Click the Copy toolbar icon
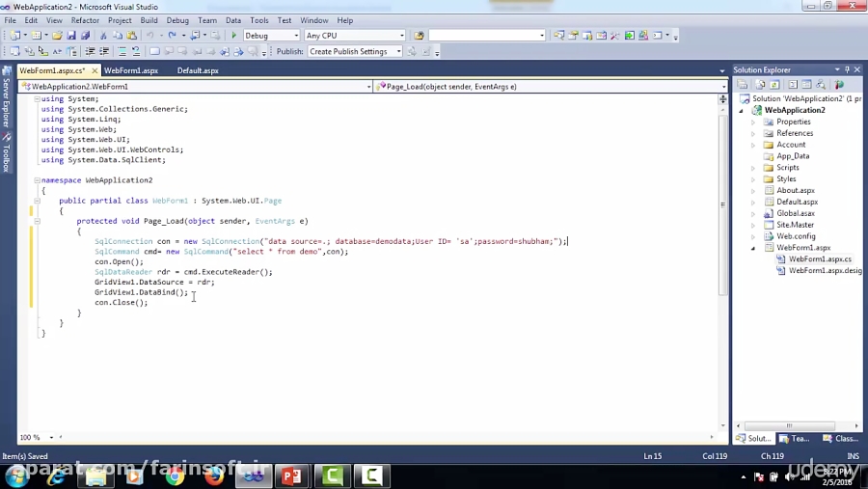Screen dimensions: 868x489 [118, 36]
